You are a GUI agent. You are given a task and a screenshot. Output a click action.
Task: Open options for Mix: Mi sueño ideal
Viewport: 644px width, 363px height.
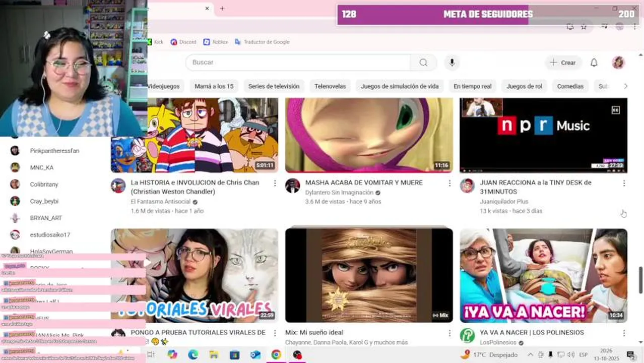coord(449,333)
